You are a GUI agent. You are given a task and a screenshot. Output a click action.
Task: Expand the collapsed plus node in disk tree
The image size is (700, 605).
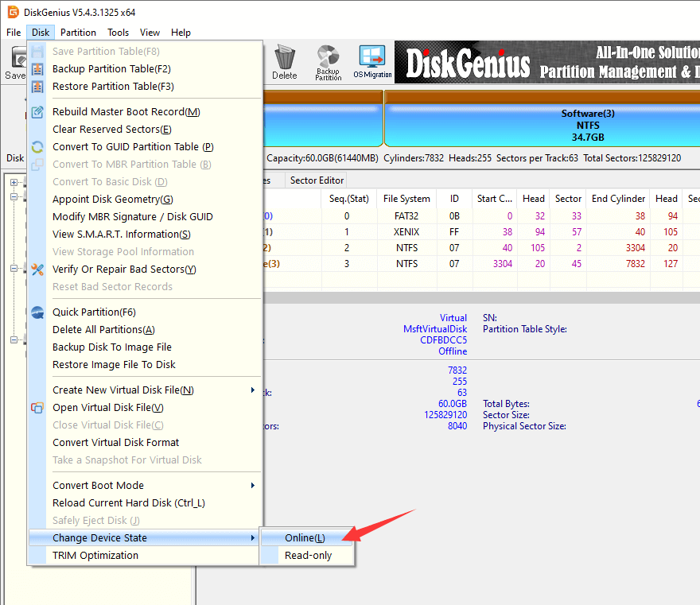[14, 183]
